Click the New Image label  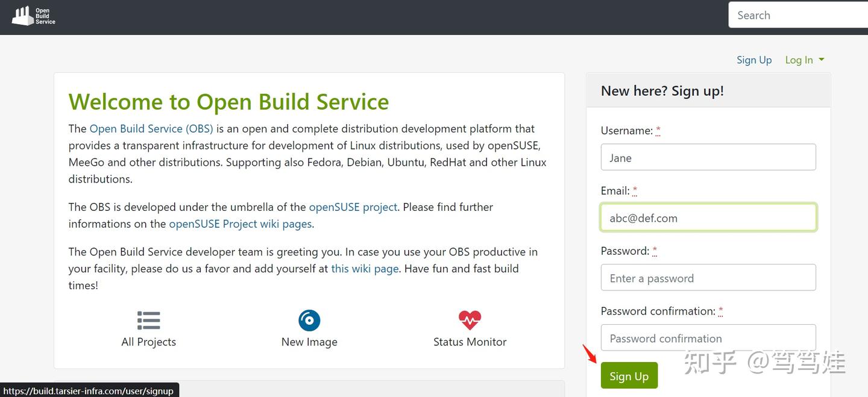[309, 342]
